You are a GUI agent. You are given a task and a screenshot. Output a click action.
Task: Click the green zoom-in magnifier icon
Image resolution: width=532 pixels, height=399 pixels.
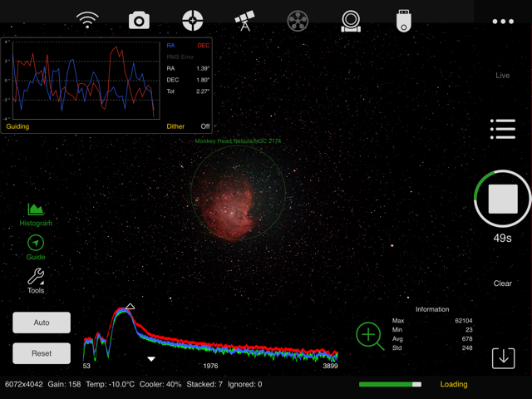pos(370,336)
